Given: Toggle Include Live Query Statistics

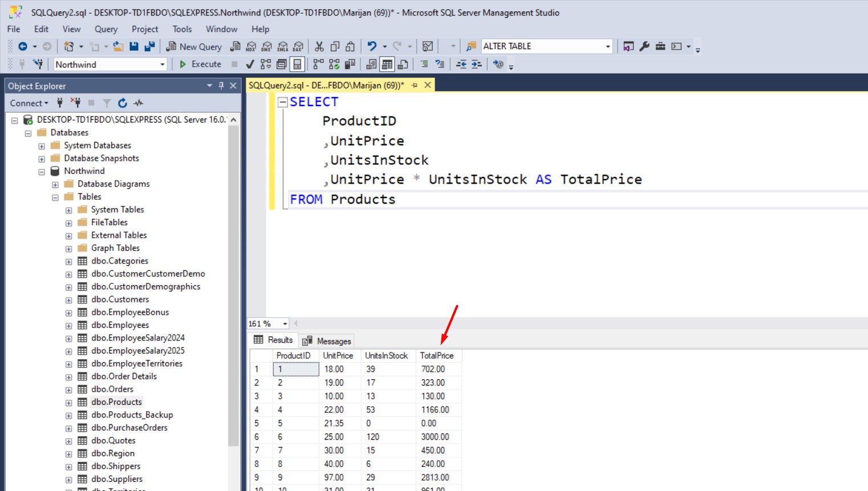Looking at the screenshot, I should tap(334, 64).
